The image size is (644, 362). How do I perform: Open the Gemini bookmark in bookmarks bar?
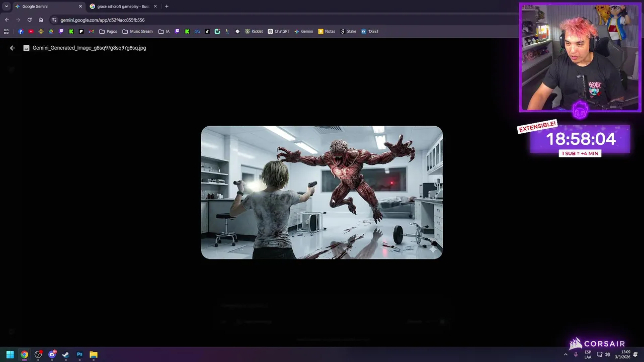pos(303,31)
